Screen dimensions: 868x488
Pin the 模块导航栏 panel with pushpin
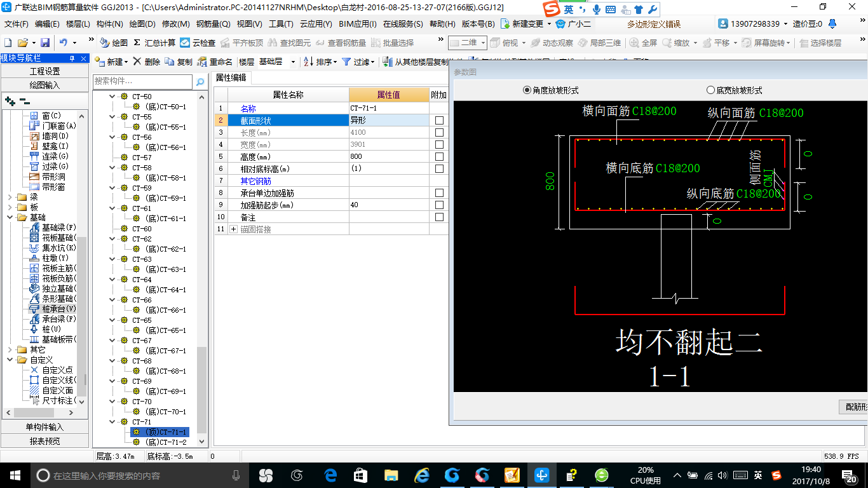click(72, 58)
